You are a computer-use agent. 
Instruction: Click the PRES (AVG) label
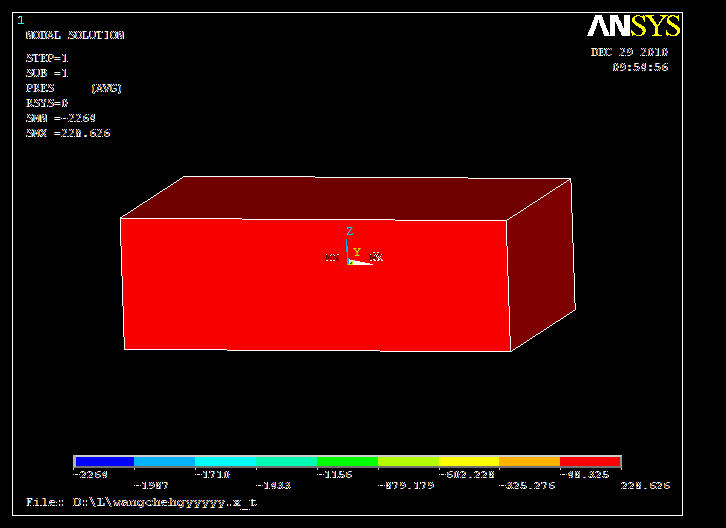coord(73,88)
